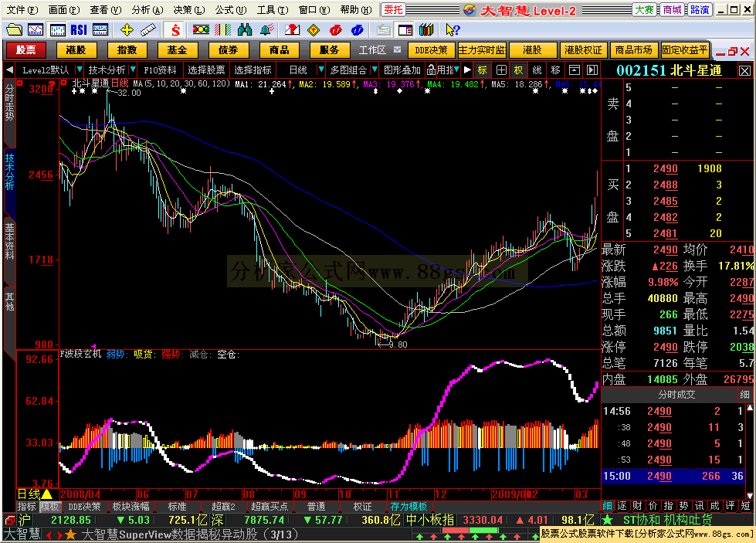Open the 公式(U) menu
Image resolution: width=756 pixels, height=543 pixels.
231,9
